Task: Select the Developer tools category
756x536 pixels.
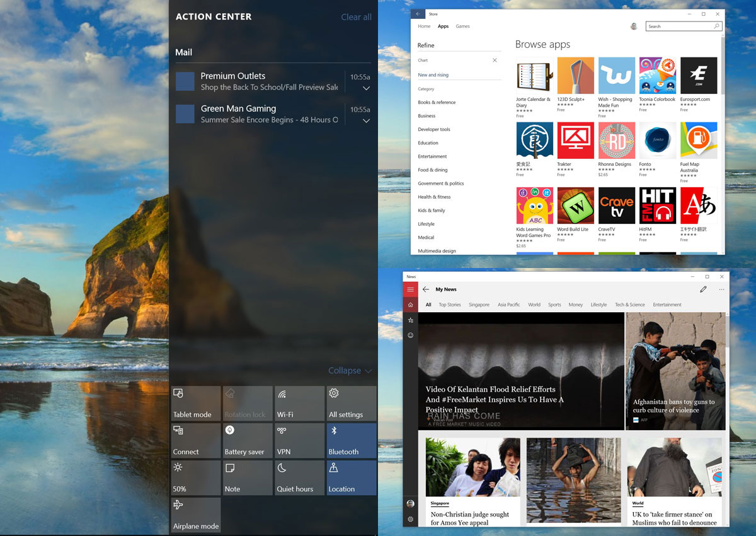Action: tap(434, 129)
